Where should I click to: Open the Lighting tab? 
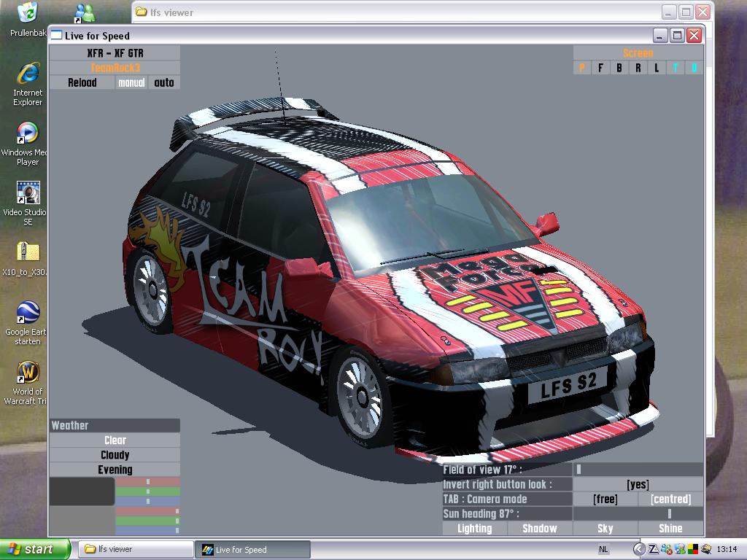[474, 529]
